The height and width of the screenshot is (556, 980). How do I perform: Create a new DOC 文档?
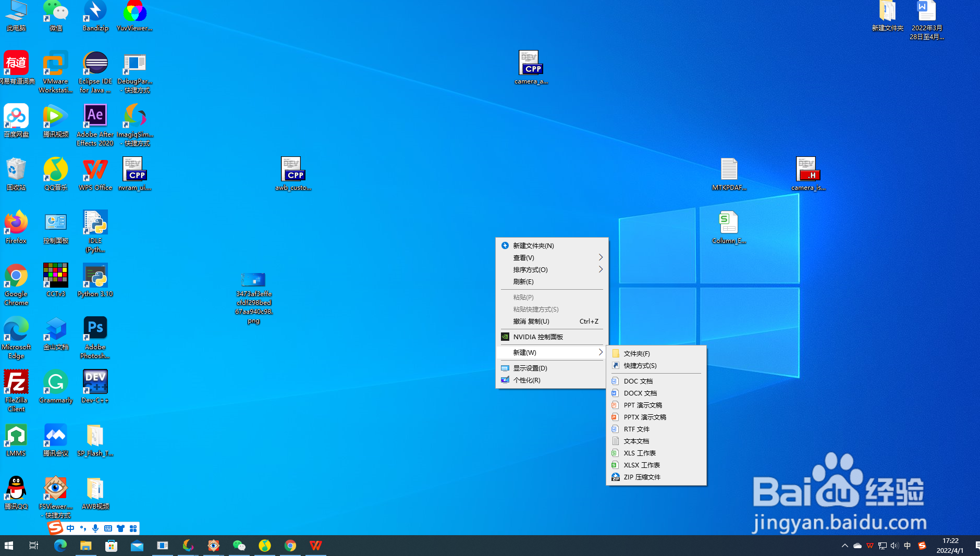point(656,381)
